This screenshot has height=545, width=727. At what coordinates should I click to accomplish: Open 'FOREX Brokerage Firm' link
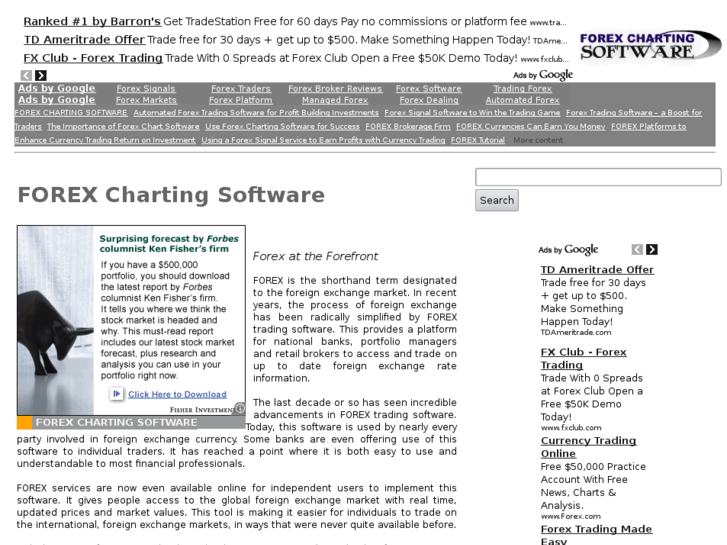408,127
